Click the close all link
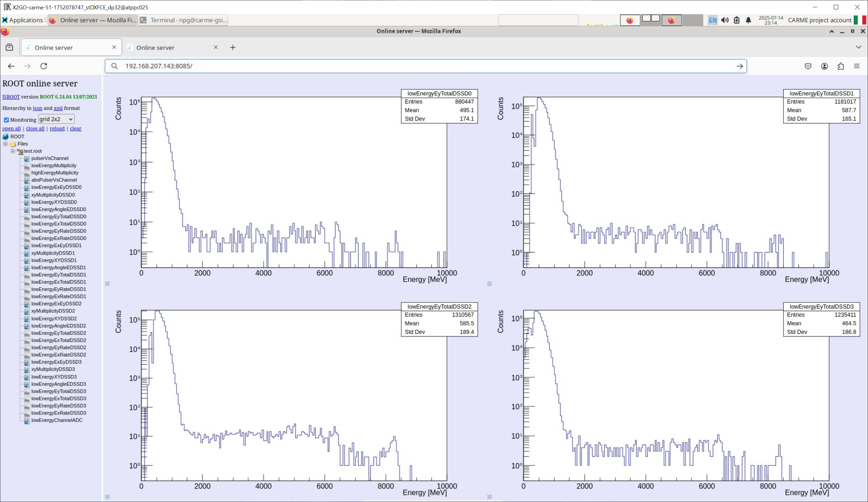The image size is (868, 502). pyautogui.click(x=35, y=129)
